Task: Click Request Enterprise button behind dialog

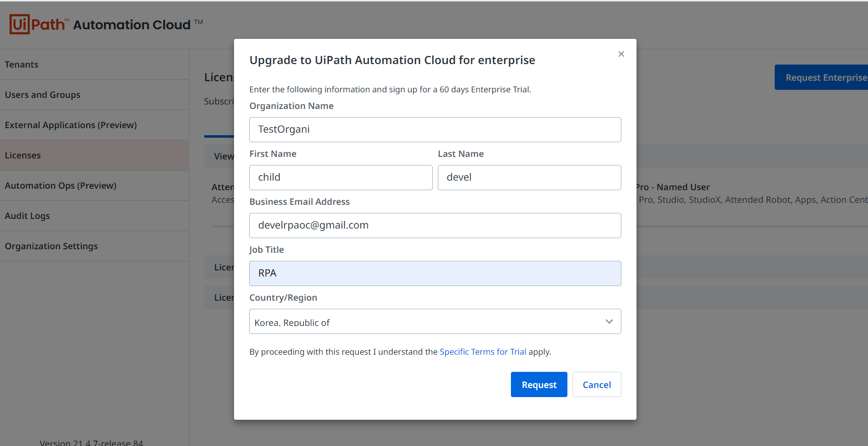Action: [821, 77]
